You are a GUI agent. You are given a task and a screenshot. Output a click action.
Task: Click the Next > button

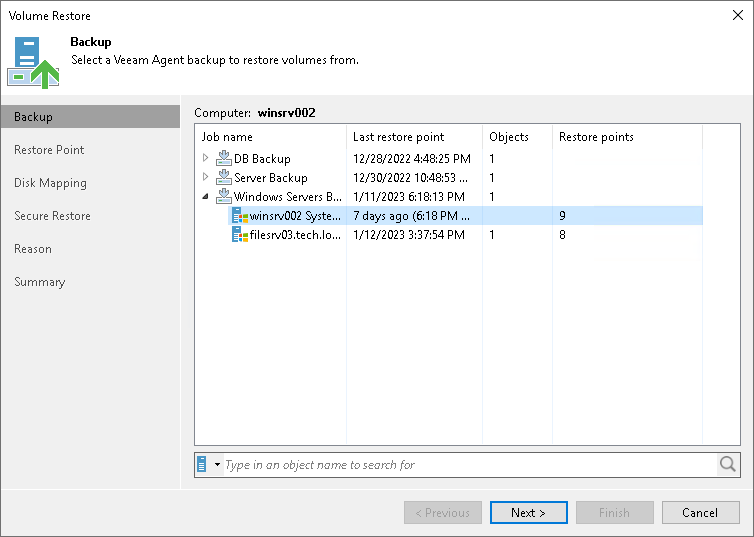[x=528, y=513]
